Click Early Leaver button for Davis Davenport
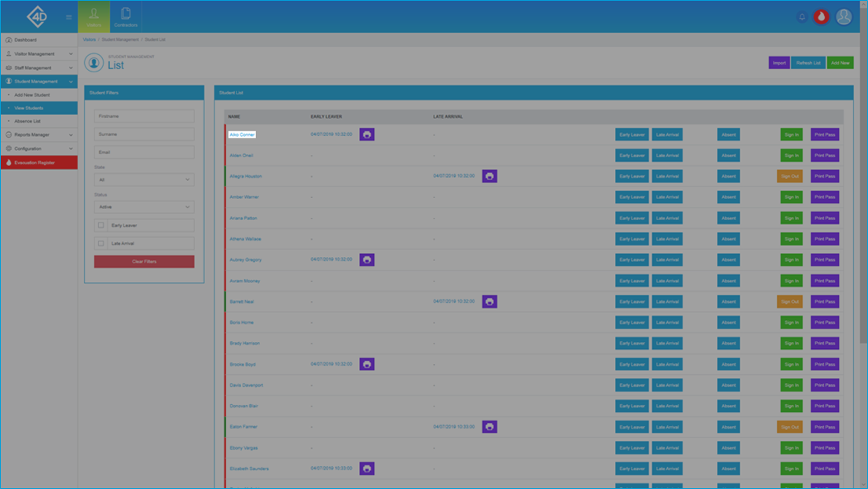Screen dimensions: 868x489 coord(632,385)
